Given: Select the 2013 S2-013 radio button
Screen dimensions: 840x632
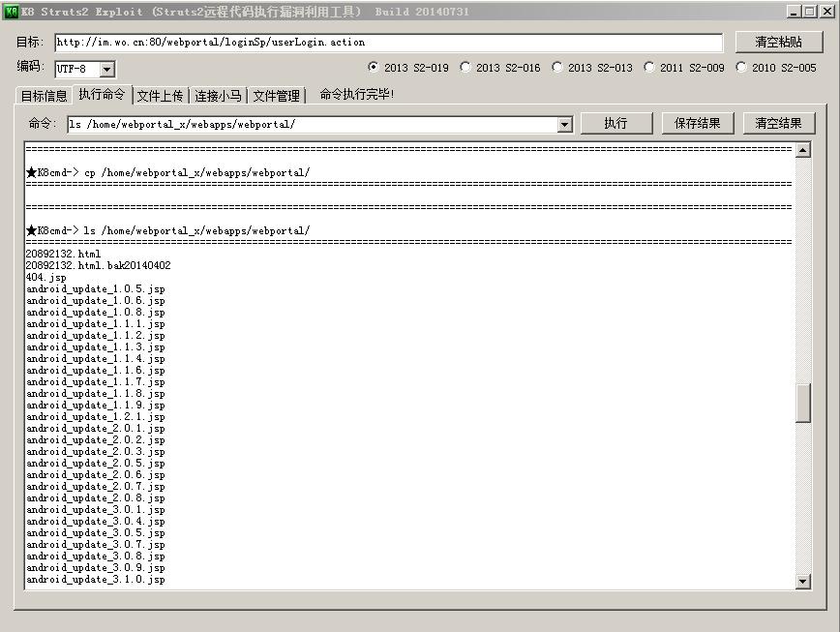Looking at the screenshot, I should (557, 67).
